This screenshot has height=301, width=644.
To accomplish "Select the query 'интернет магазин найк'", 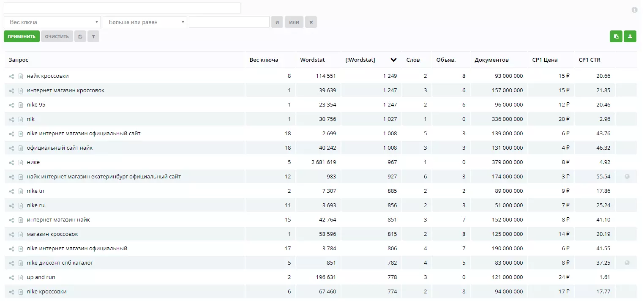I will tap(58, 220).
